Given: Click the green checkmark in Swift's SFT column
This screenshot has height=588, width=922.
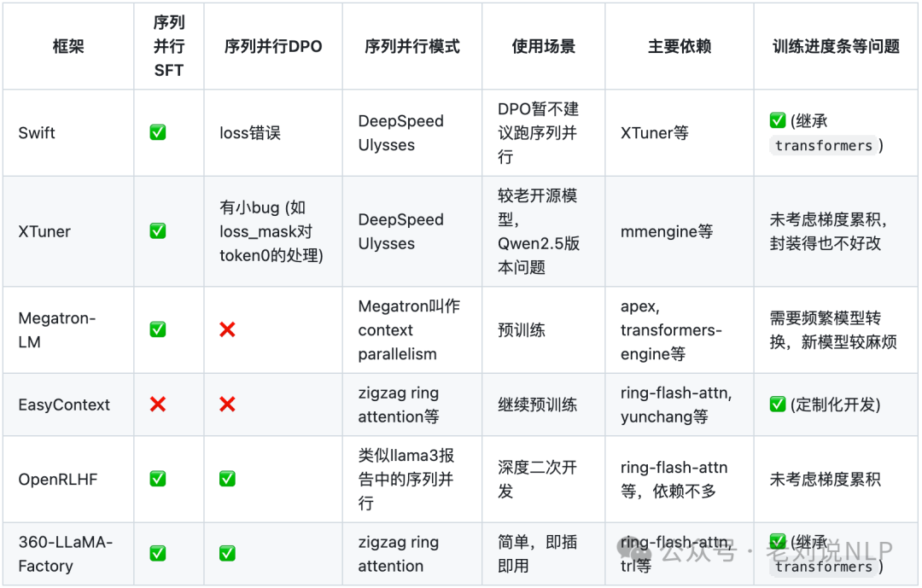Looking at the screenshot, I should tap(158, 132).
